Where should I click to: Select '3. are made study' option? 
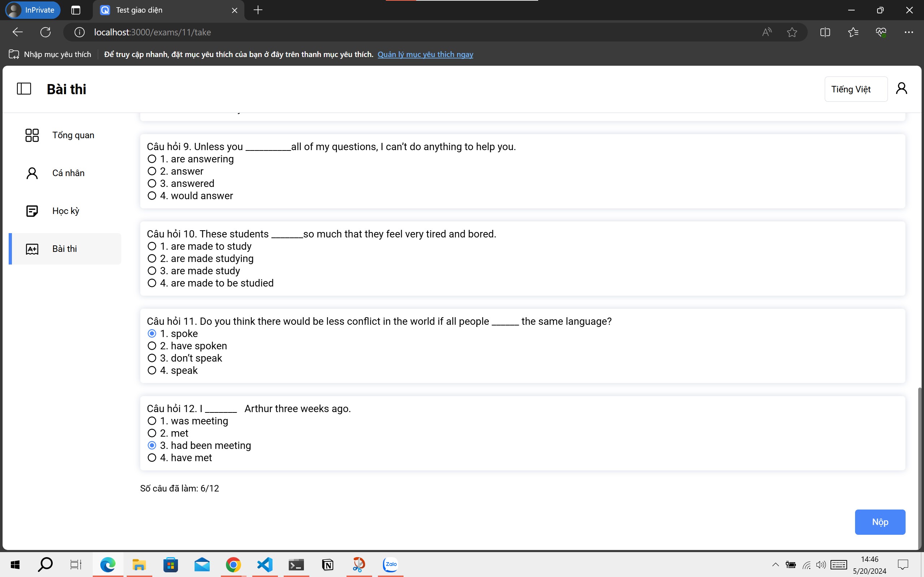tap(152, 271)
